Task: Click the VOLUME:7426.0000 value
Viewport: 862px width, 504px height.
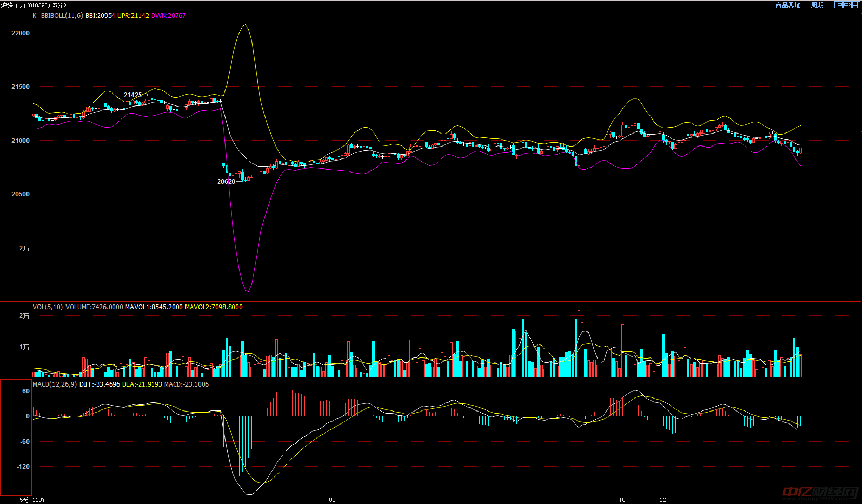Action: [94, 307]
